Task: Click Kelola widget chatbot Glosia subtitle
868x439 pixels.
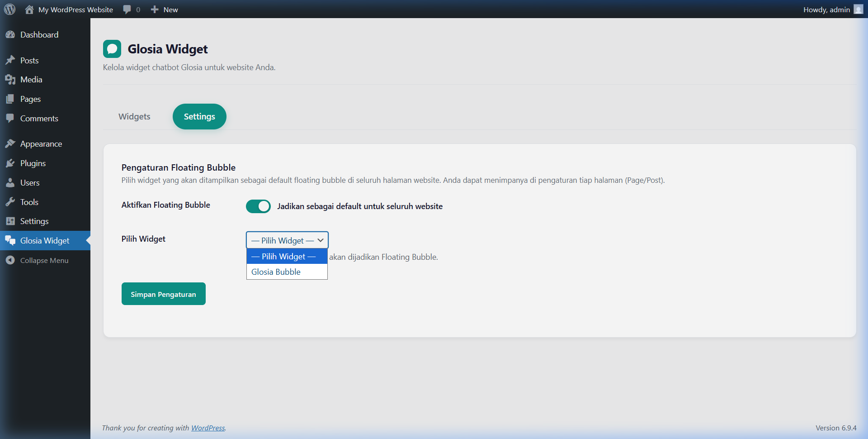Action: tap(189, 67)
